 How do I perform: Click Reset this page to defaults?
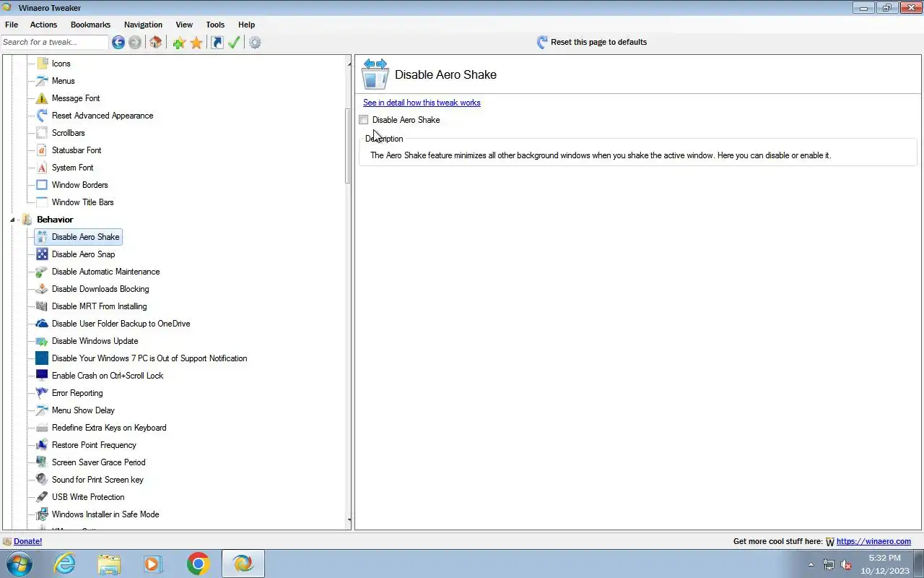[x=592, y=42]
